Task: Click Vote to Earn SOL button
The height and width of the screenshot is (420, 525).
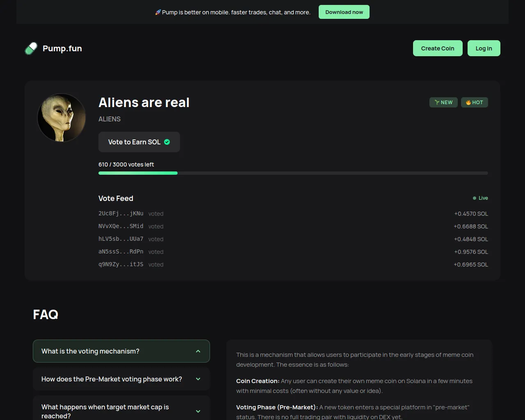Action: (x=139, y=142)
